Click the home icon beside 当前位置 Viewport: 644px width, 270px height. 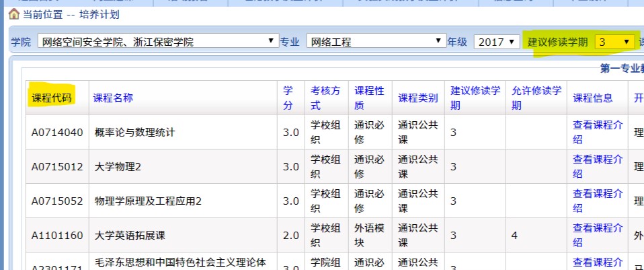point(13,14)
